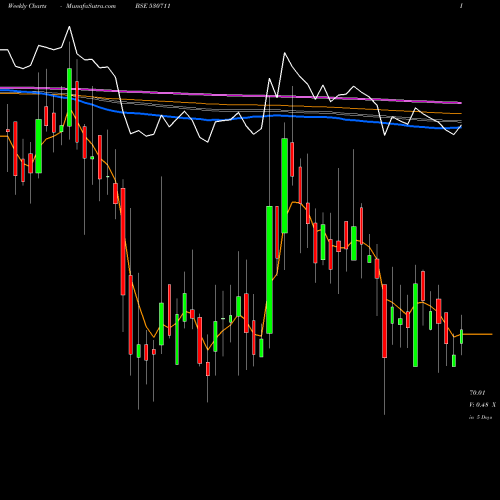The image size is (500, 500).
Task: Click the 70.01 price value
Action: [477, 393]
